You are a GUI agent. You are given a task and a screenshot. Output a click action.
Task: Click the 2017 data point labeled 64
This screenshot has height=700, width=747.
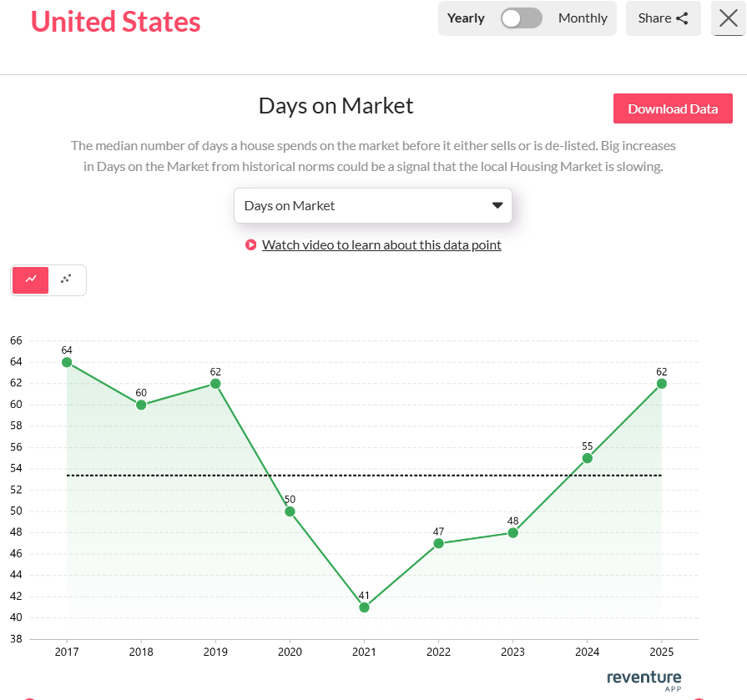(67, 362)
